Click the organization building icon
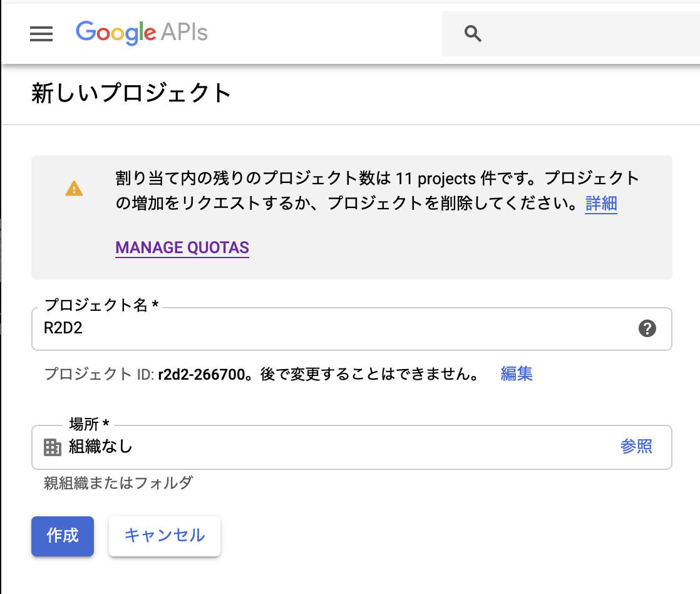 (52, 447)
